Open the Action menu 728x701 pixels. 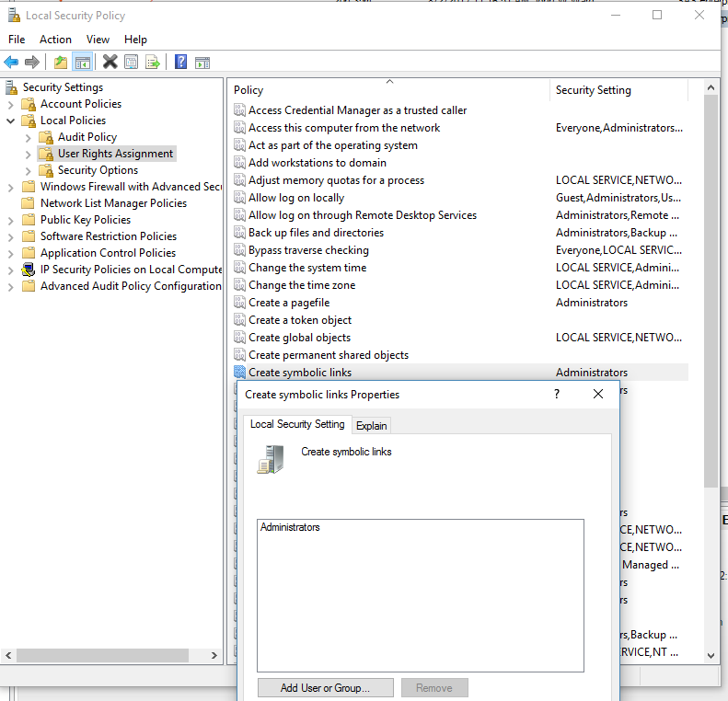(x=55, y=40)
